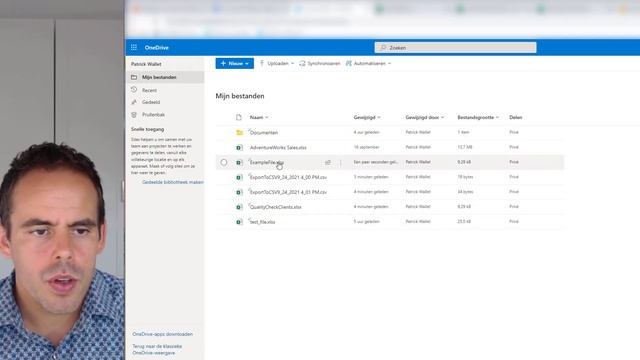Click the Synchroniseren toolbar command
640x360 pixels.
point(320,63)
